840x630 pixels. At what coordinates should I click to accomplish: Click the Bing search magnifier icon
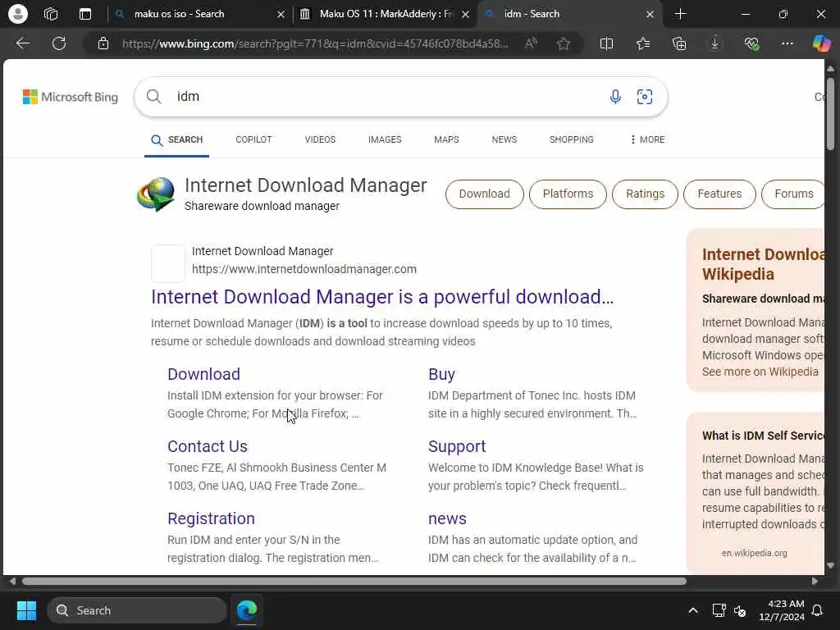tap(153, 97)
